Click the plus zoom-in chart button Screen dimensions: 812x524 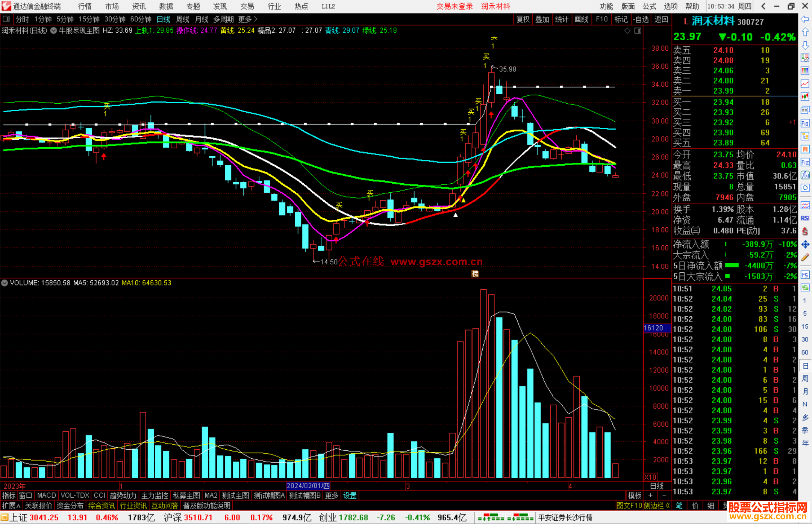[x=650, y=495]
